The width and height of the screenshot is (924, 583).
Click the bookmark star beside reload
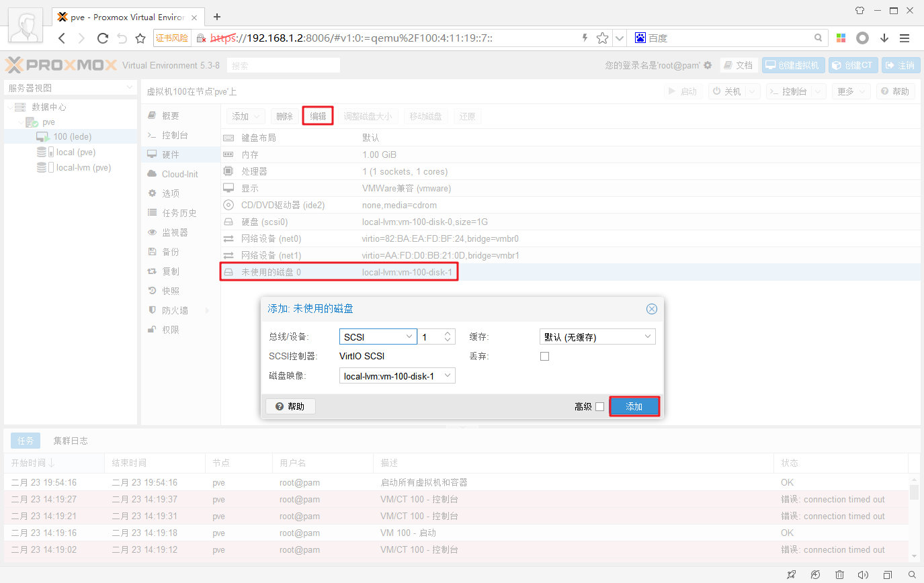140,38
